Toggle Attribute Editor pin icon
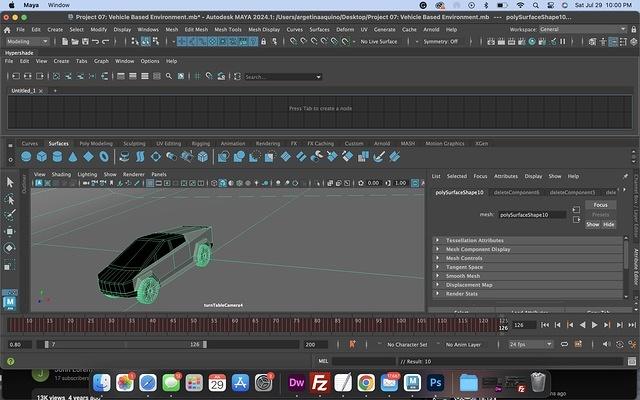 tap(625, 176)
